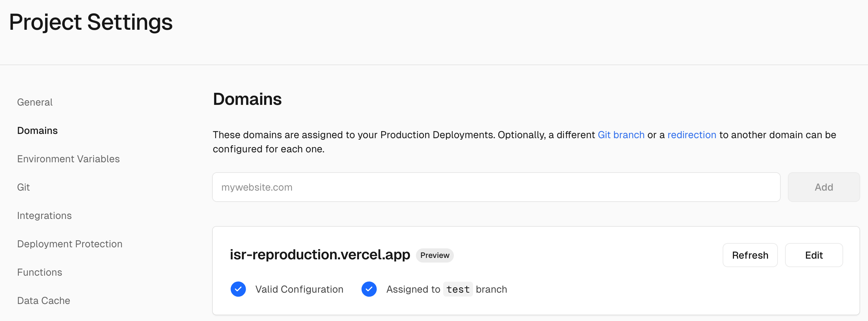Click the Preview badge beside domain

[x=435, y=255]
